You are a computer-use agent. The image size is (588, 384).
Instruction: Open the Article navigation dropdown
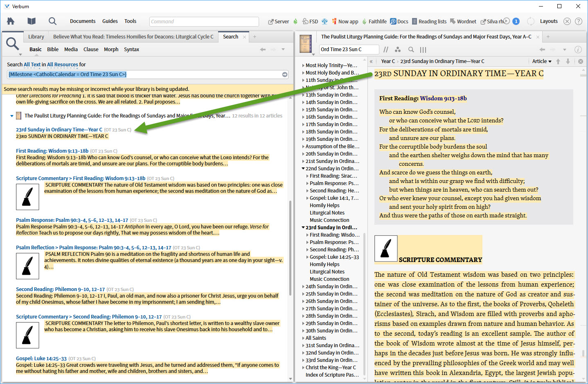(x=542, y=61)
